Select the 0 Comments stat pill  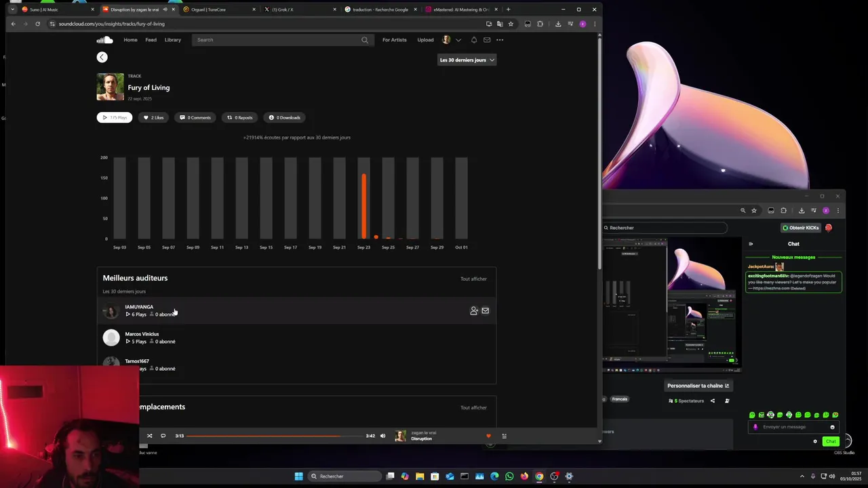point(195,117)
